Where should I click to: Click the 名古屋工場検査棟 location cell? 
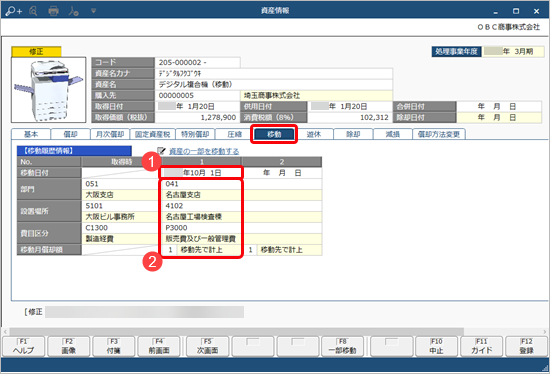point(202,217)
